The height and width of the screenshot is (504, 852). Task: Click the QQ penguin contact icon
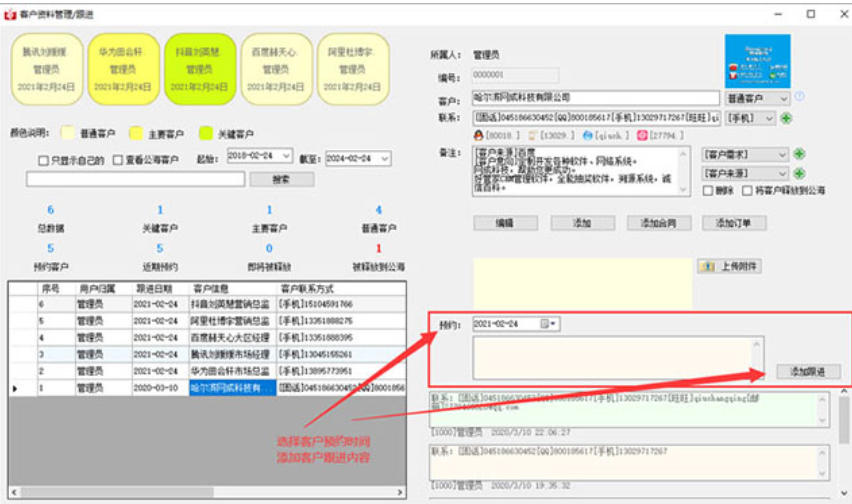click(x=479, y=135)
